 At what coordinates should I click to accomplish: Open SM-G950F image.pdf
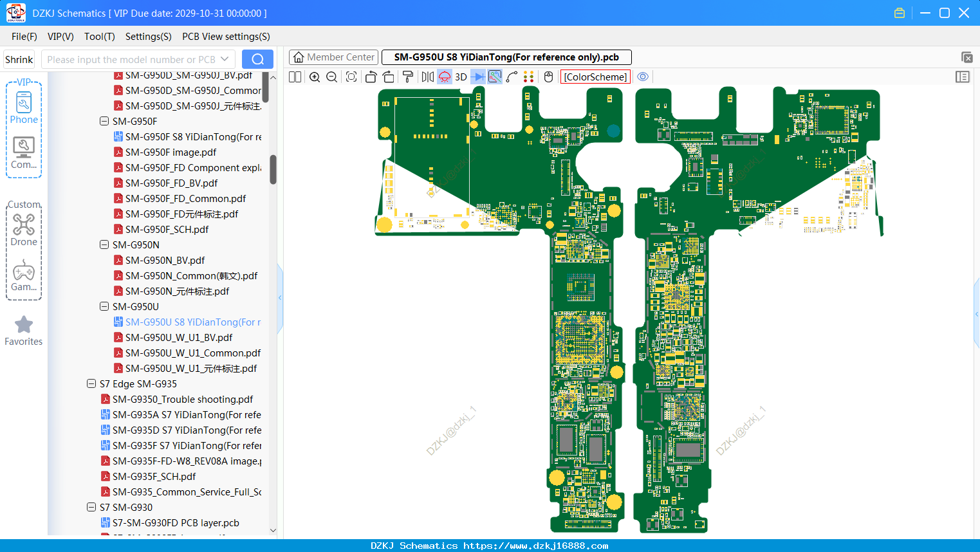[x=171, y=152]
